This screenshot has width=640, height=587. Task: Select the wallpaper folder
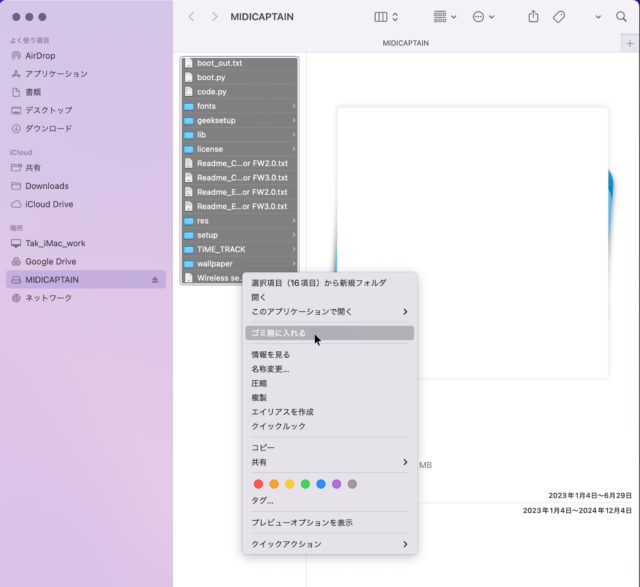click(x=240, y=264)
